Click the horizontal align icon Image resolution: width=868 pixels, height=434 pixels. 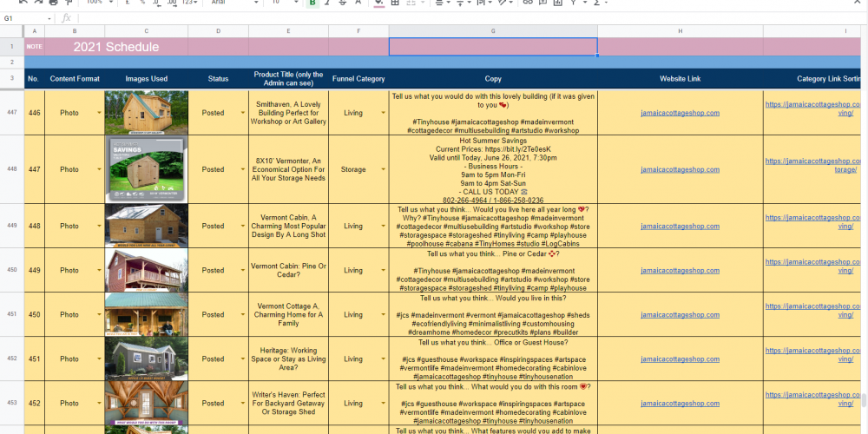coord(438,3)
